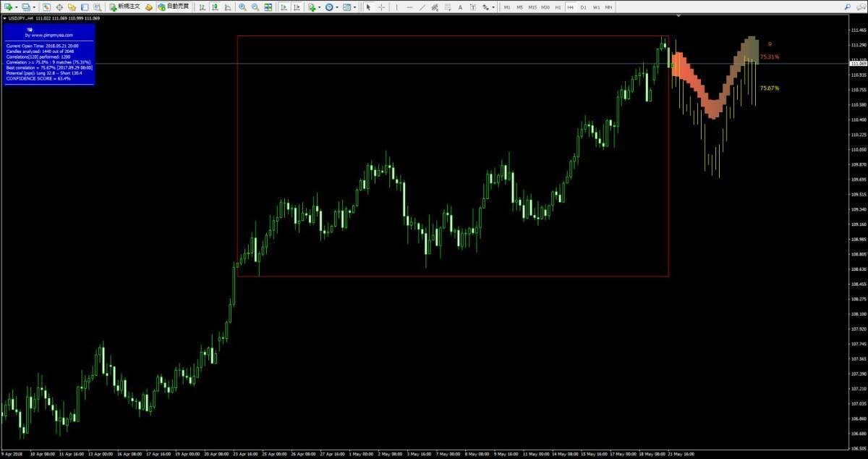Select the trendline drawing tool
The height and width of the screenshot is (459, 868).
(x=422, y=7)
